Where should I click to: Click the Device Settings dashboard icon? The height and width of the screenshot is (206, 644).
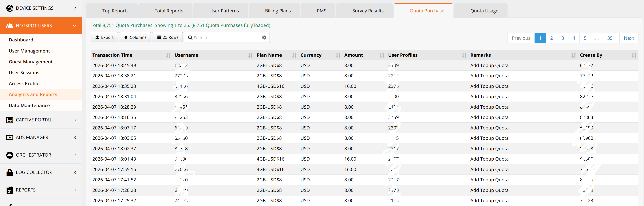[x=10, y=8]
